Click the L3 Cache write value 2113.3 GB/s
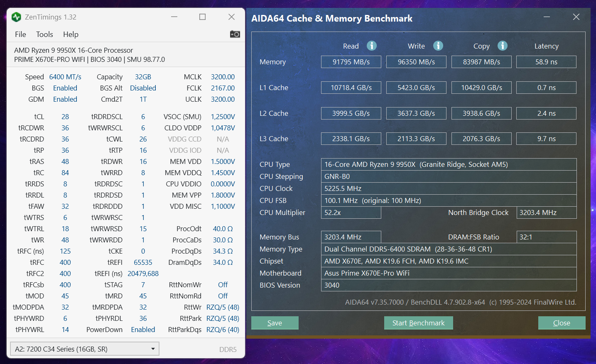Screen dimensions: 596x364 [x=416, y=139]
